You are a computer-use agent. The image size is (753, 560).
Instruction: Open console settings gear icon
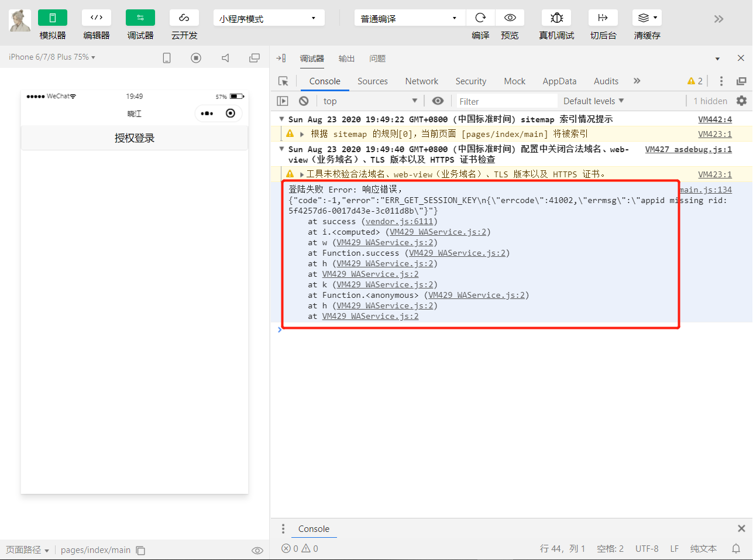[x=741, y=101]
